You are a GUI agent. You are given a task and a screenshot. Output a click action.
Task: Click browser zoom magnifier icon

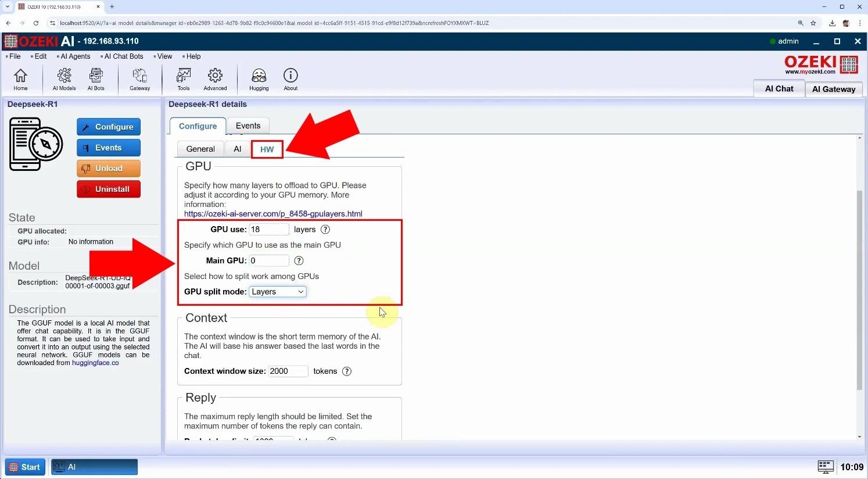click(x=801, y=23)
